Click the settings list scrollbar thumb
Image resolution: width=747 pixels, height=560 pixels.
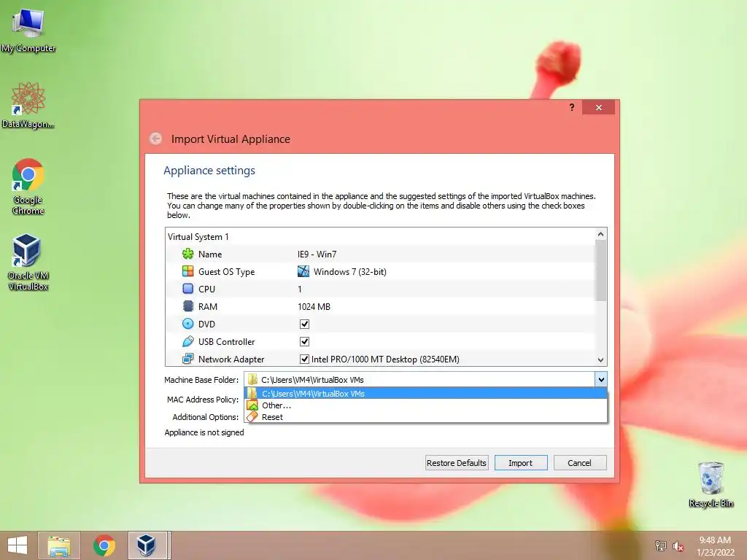tap(600, 270)
